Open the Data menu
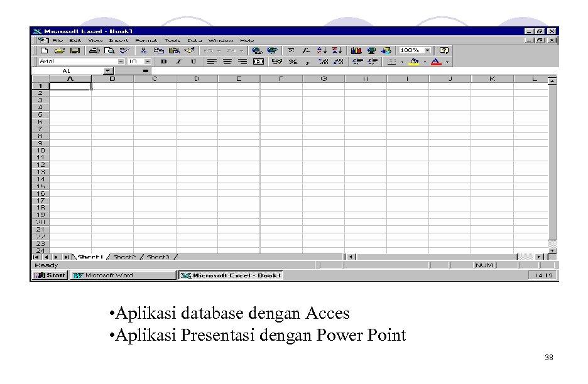 point(194,40)
